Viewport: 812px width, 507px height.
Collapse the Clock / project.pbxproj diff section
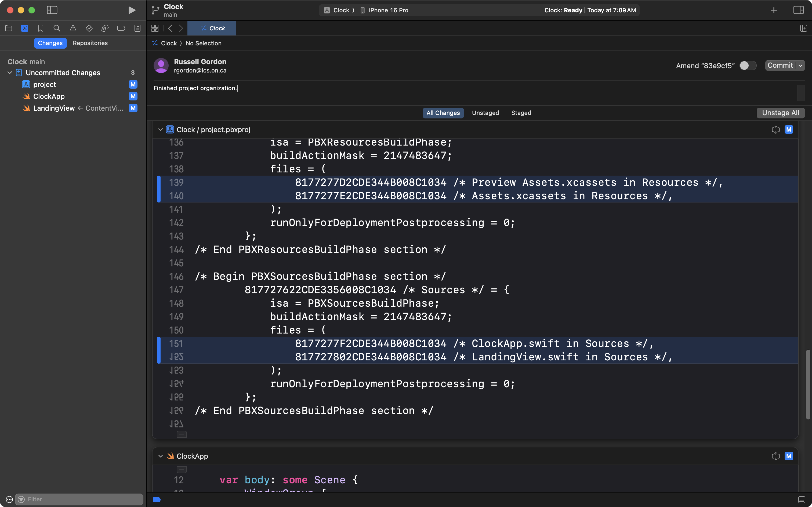[160, 129]
